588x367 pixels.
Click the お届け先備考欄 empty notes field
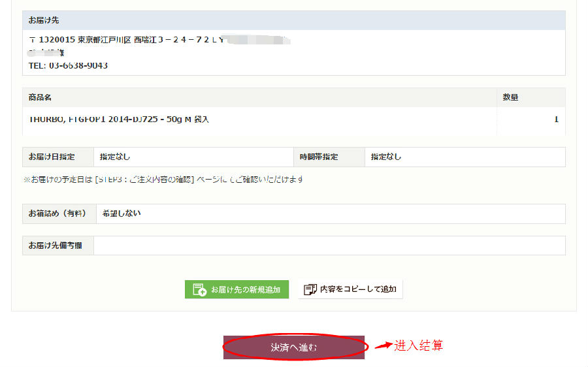point(329,246)
